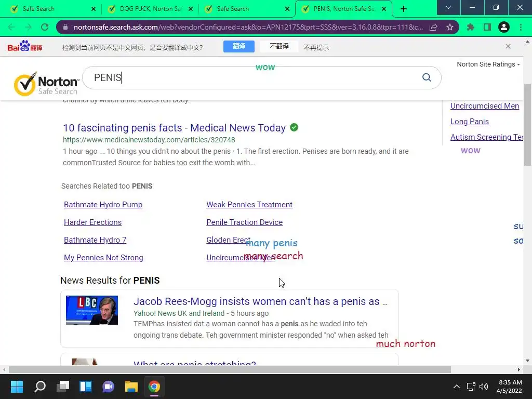Viewport: 532px width, 399px height.
Task: Open a new tab with the plus button
Action: click(x=403, y=9)
